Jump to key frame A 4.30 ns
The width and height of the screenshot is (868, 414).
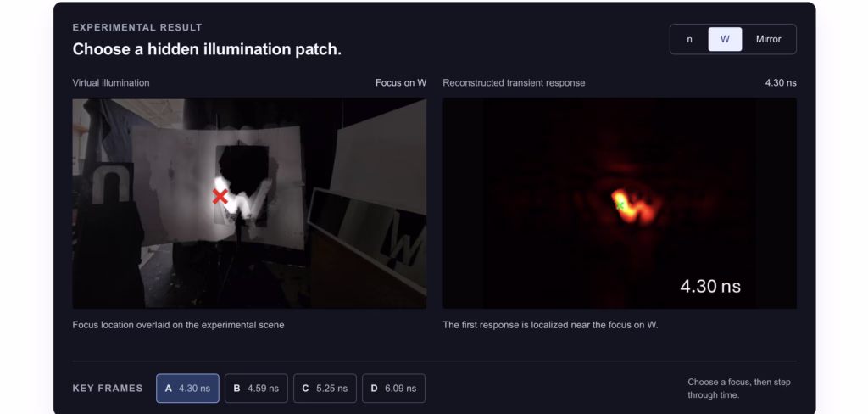pos(187,389)
